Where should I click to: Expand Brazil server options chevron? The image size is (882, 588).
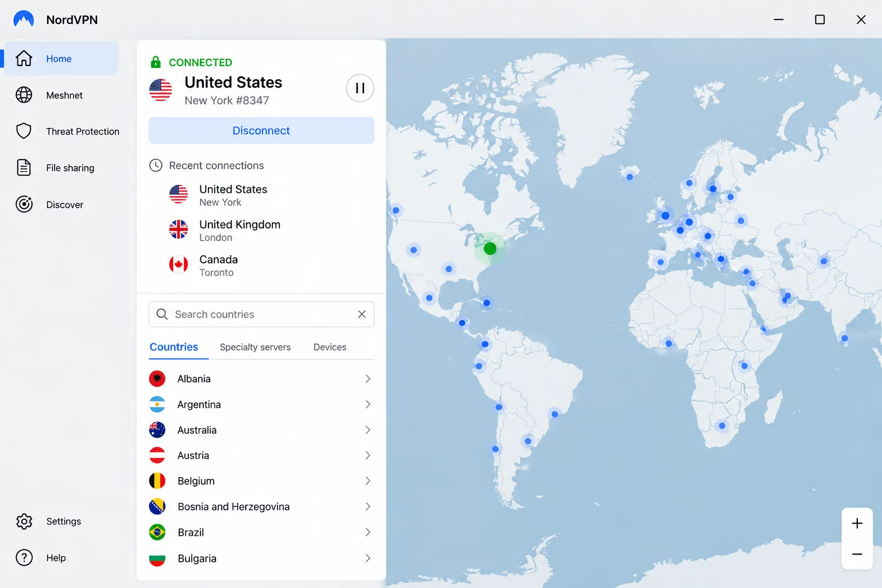click(x=368, y=532)
